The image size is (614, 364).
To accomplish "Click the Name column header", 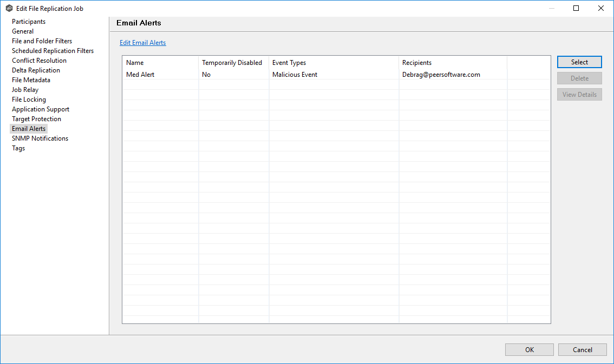I will [x=135, y=63].
